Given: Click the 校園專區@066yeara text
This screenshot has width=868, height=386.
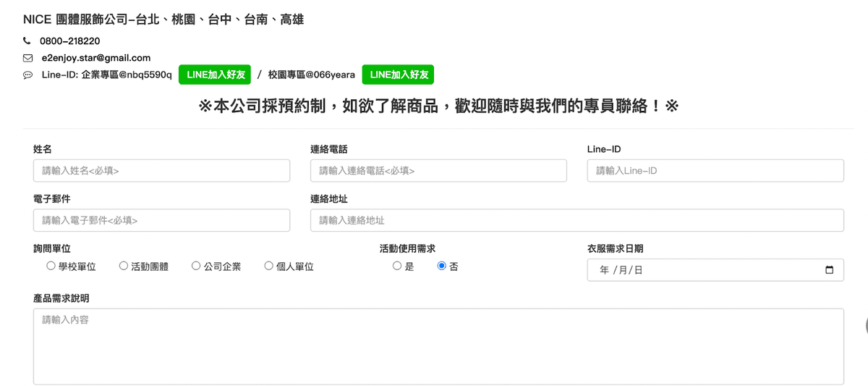Looking at the screenshot, I should pyautogui.click(x=312, y=75).
